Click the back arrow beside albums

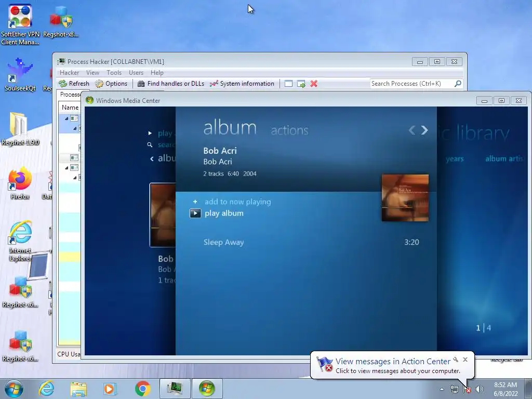click(152, 158)
